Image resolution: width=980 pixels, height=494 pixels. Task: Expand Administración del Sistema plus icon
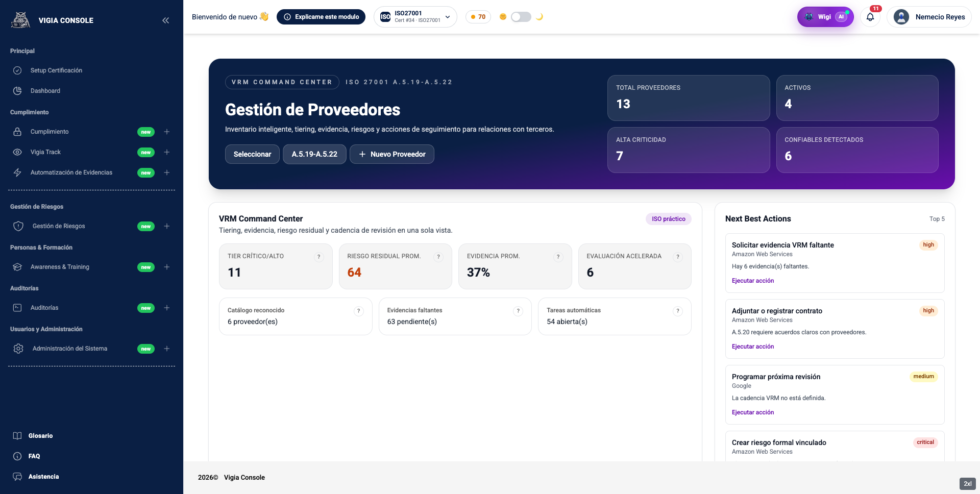coord(166,349)
